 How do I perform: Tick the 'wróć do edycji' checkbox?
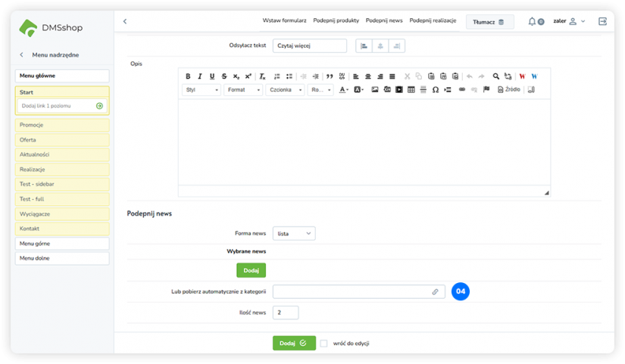[323, 343]
